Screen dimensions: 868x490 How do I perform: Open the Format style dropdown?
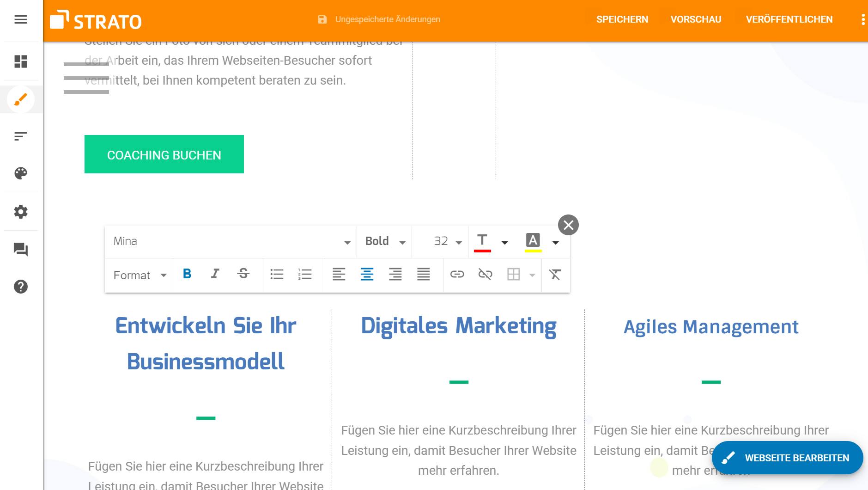[139, 276]
